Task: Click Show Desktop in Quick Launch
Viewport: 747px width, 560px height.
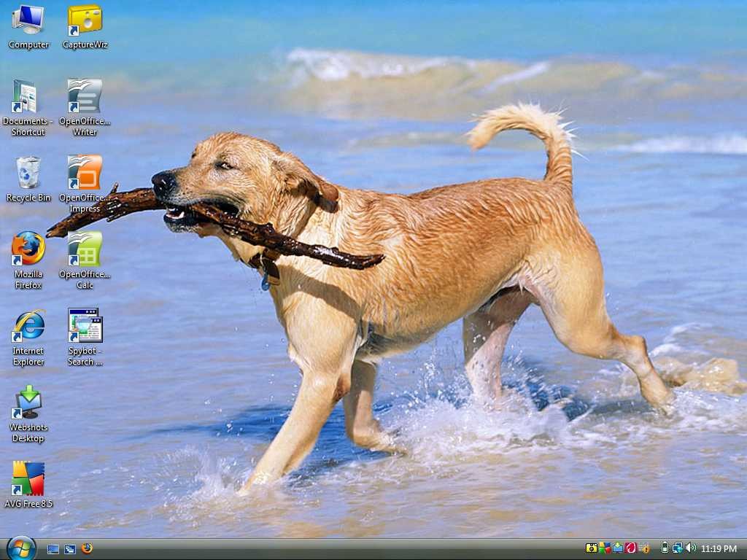Action: pos(53,549)
